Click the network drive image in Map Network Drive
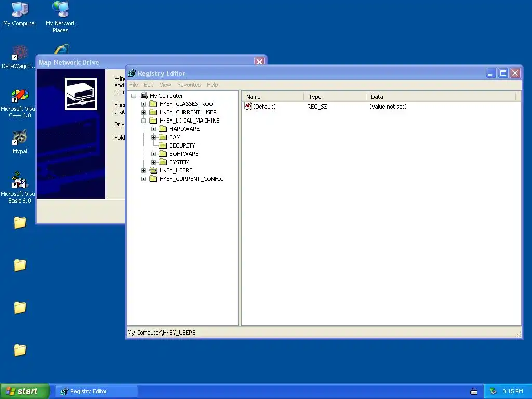The height and width of the screenshot is (399, 532). [81, 94]
